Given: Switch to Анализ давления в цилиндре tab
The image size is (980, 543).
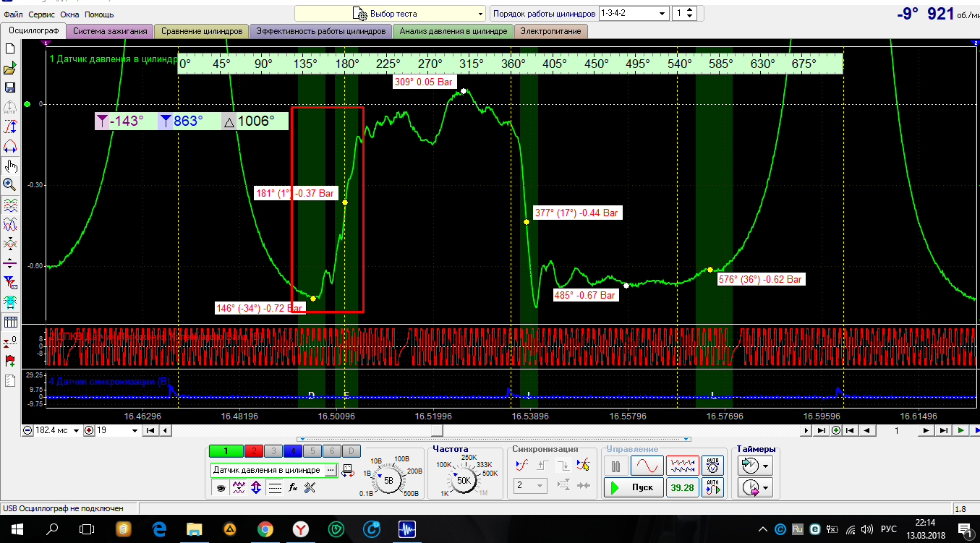Looking at the screenshot, I should pyautogui.click(x=453, y=31).
